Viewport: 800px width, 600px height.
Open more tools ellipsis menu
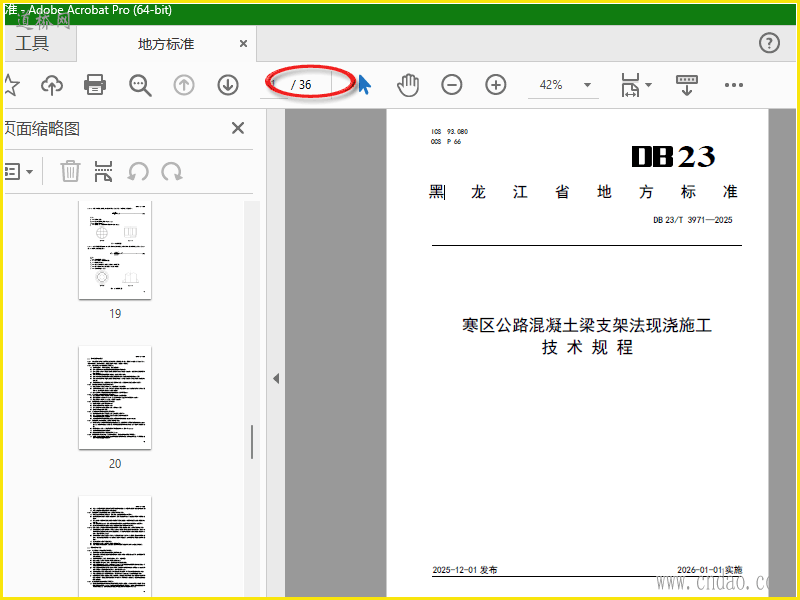point(734,85)
